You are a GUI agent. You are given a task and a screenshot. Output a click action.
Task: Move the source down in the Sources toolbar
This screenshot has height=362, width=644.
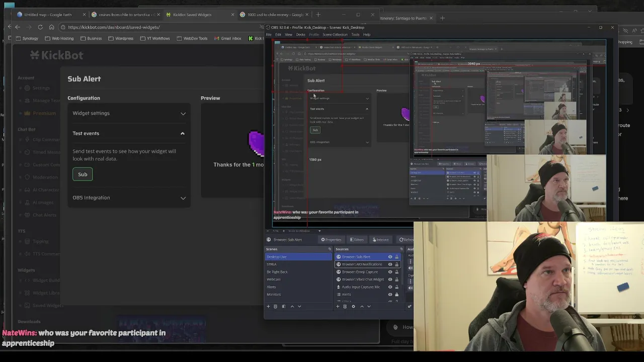tap(369, 306)
